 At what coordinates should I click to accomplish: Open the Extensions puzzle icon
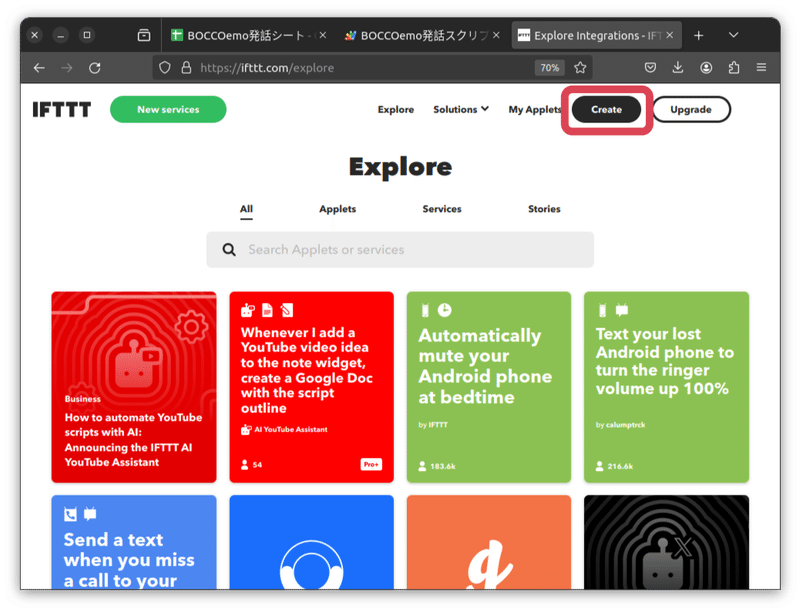click(734, 67)
